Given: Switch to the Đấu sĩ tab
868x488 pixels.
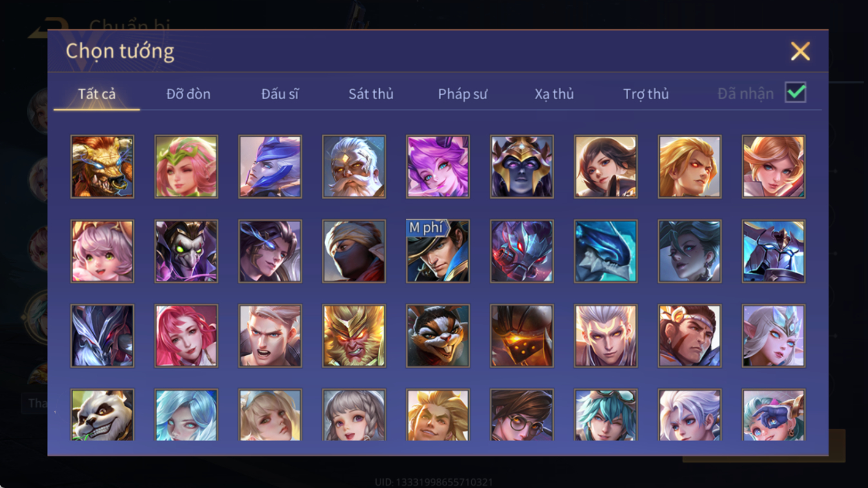Looking at the screenshot, I should coord(280,94).
